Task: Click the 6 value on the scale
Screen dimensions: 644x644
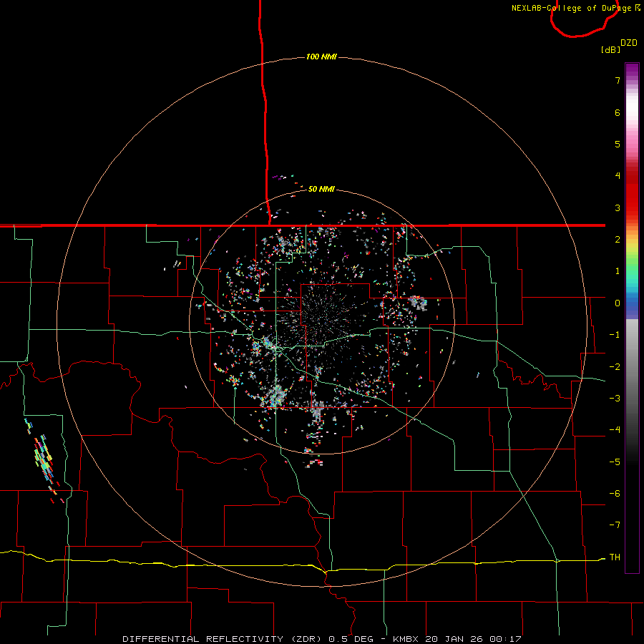Action: [x=618, y=112]
